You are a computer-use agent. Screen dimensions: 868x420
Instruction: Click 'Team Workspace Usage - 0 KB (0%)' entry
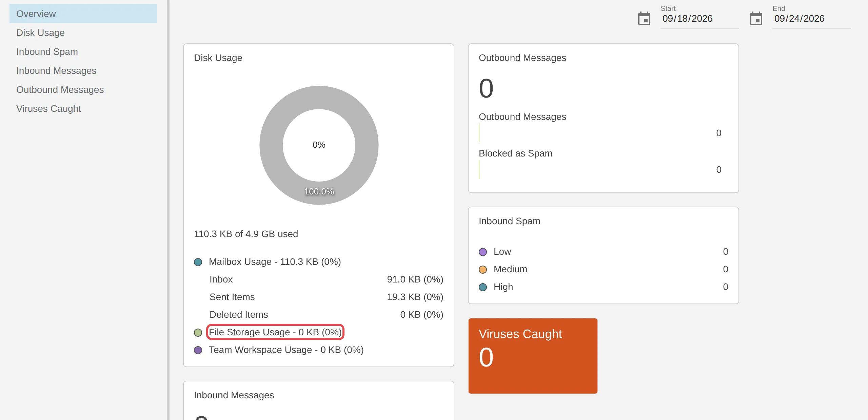click(286, 350)
